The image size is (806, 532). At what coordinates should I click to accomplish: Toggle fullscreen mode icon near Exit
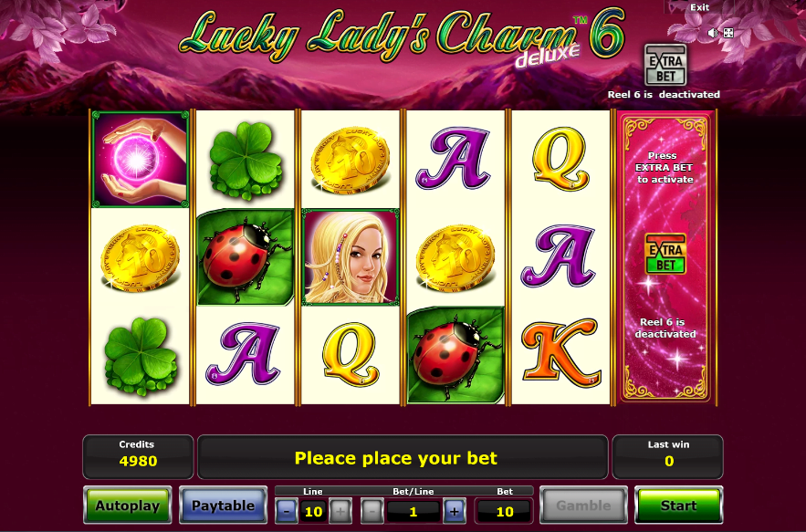(728, 34)
